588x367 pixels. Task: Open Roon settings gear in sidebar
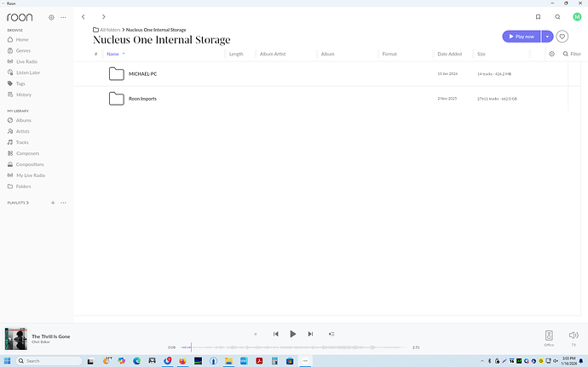tap(51, 17)
